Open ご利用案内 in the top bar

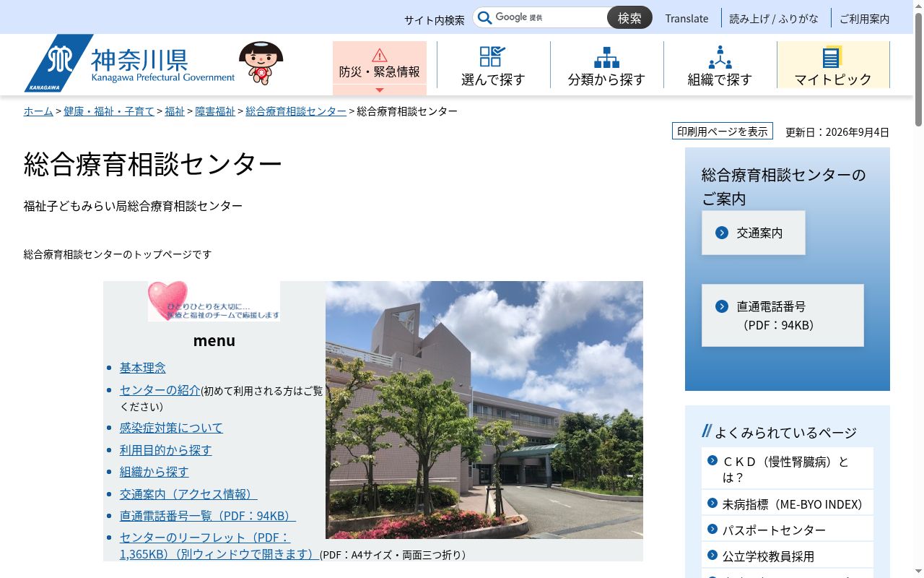pos(865,19)
